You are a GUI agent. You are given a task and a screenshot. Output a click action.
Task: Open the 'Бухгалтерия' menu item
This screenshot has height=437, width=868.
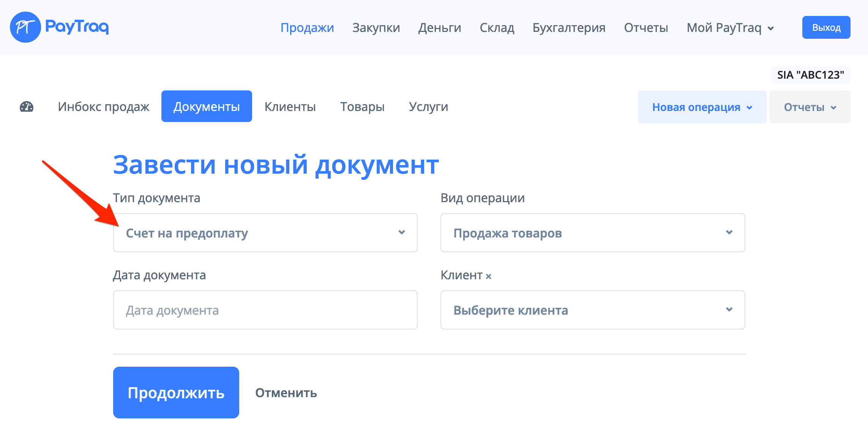pos(569,28)
